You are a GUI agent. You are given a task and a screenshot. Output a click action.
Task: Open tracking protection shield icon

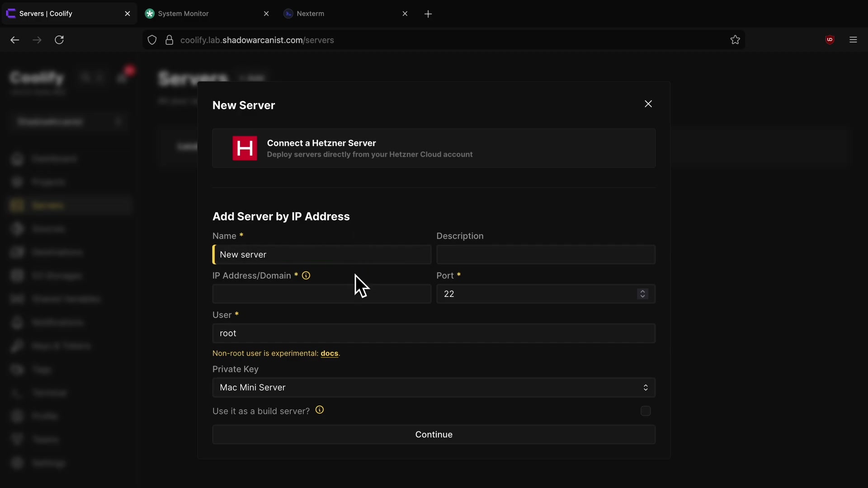152,40
